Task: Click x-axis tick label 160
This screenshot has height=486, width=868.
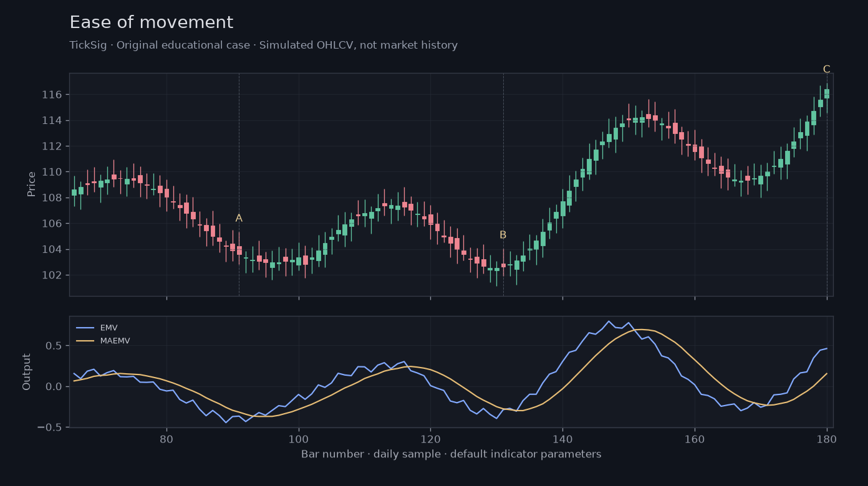Action: coord(695,439)
